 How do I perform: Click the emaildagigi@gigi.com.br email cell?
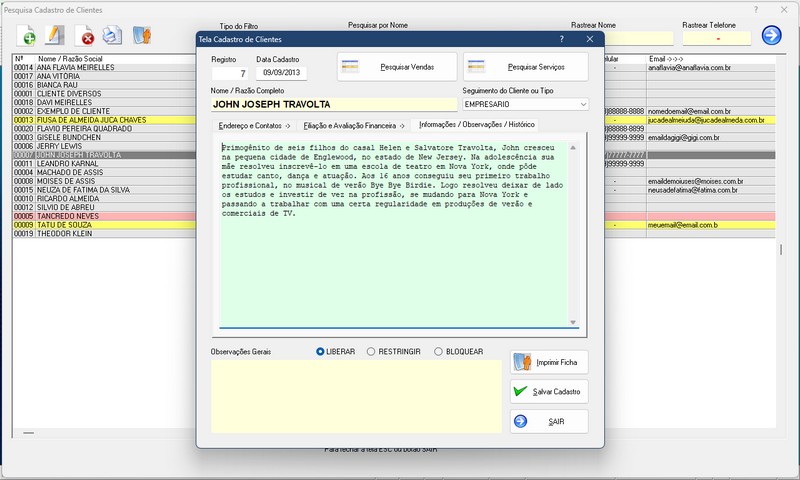(711, 137)
